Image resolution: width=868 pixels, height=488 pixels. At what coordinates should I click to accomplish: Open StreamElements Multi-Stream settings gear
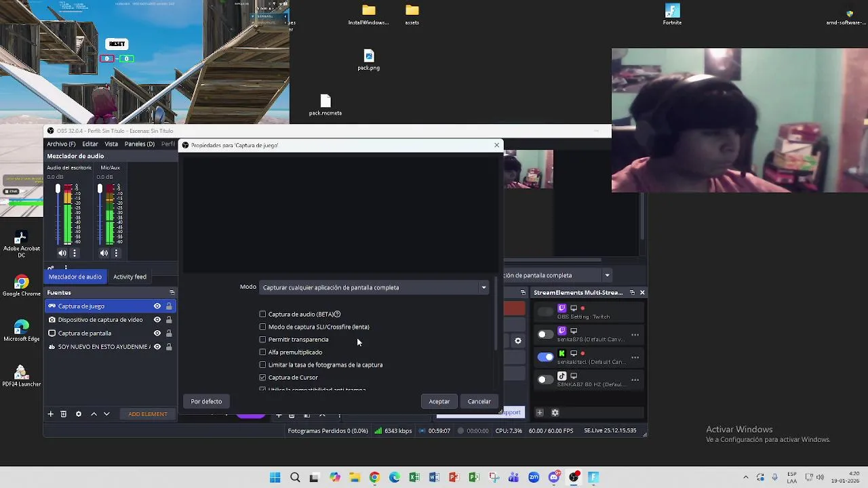(555, 413)
